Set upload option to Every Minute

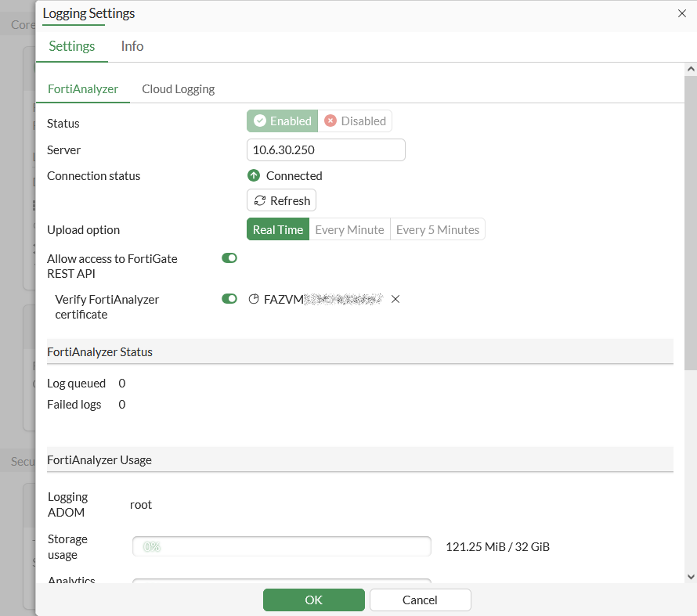tap(349, 229)
